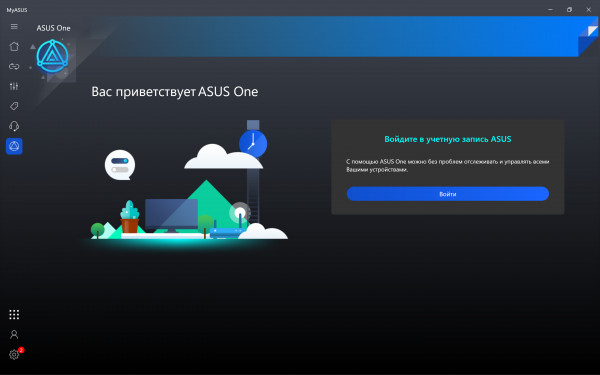600x375 pixels.
Task: Click the Войдите в учетную запись ASUS heading
Action: (448, 139)
